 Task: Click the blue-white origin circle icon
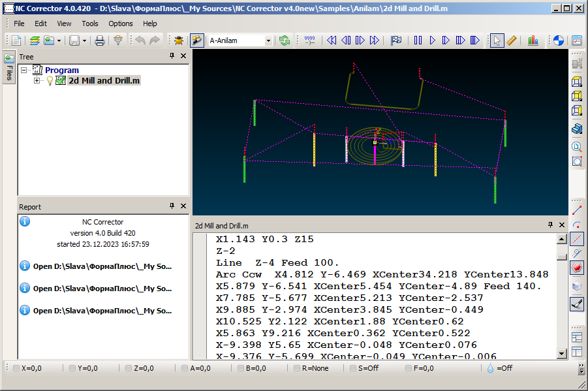[559, 40]
